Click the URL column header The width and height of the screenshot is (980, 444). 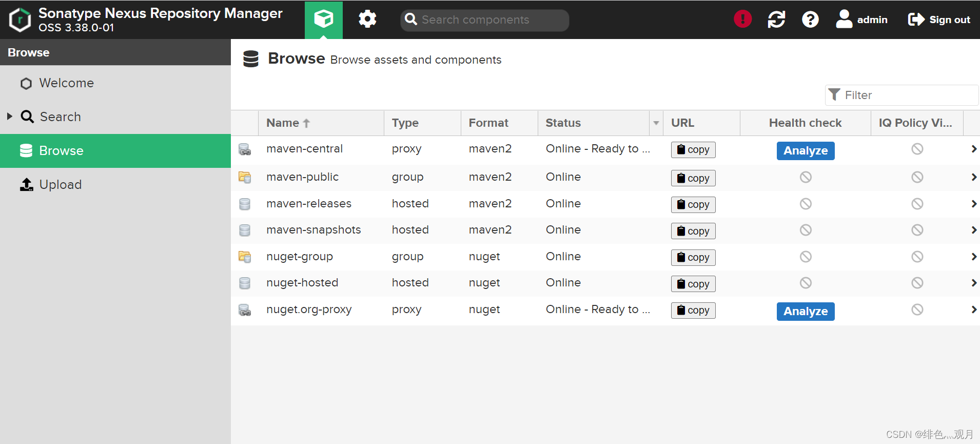click(x=701, y=123)
